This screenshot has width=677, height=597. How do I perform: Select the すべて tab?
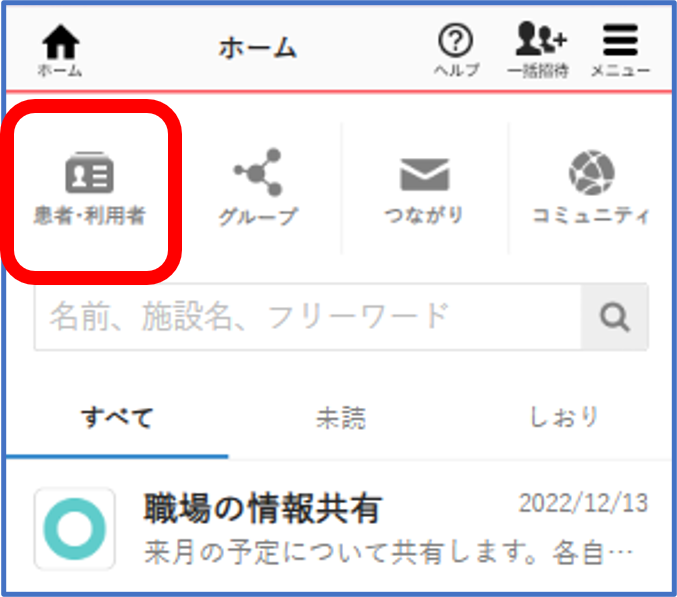pyautogui.click(x=117, y=417)
